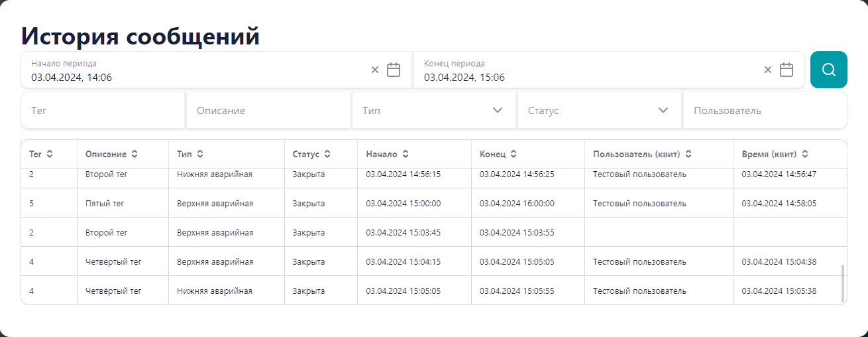Focus the Пользователь filter input field
868x337 pixels.
coord(765,110)
